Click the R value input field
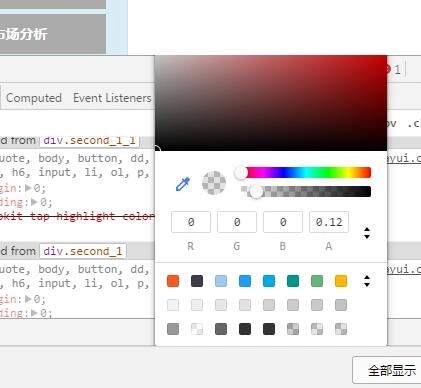 [191, 222]
